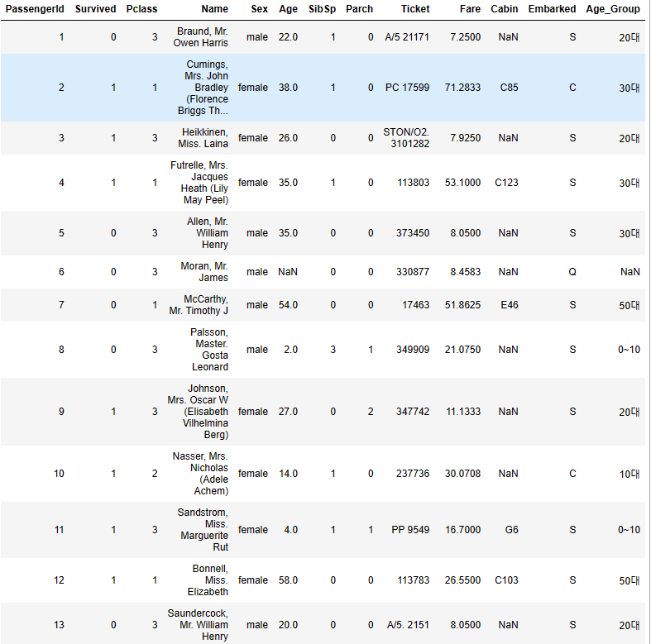Viewport: 651px width, 644px height.
Task: Click ticket value 347742
Action: tap(413, 412)
